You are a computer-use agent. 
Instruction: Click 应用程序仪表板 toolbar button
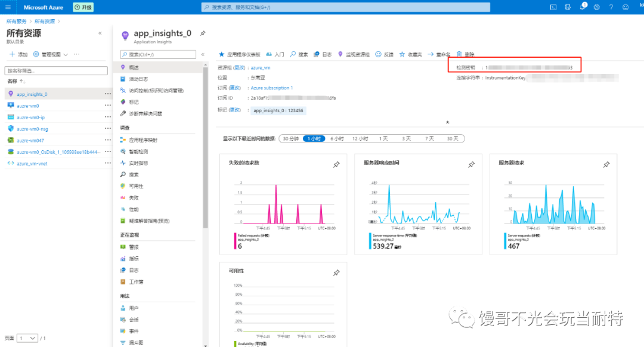click(240, 54)
